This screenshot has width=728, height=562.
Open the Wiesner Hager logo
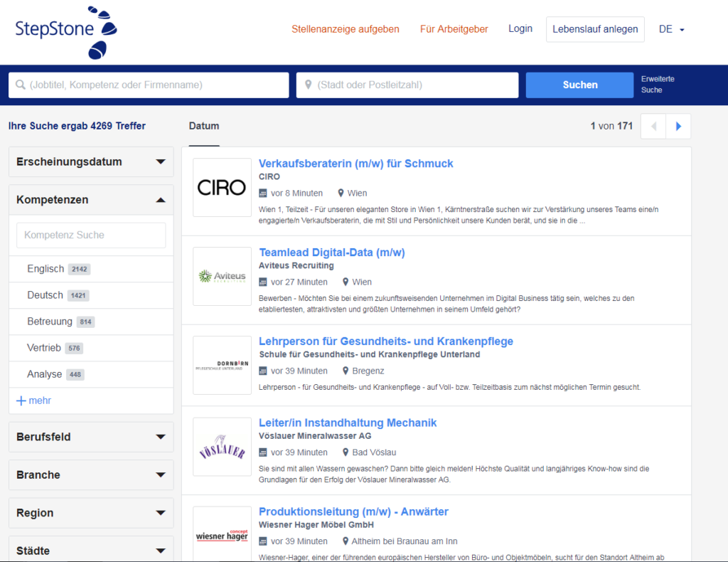(x=222, y=534)
